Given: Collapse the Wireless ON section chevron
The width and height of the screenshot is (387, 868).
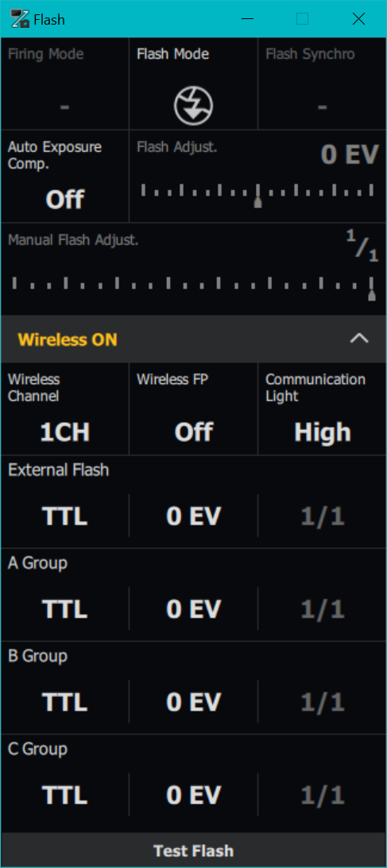Looking at the screenshot, I should (359, 339).
